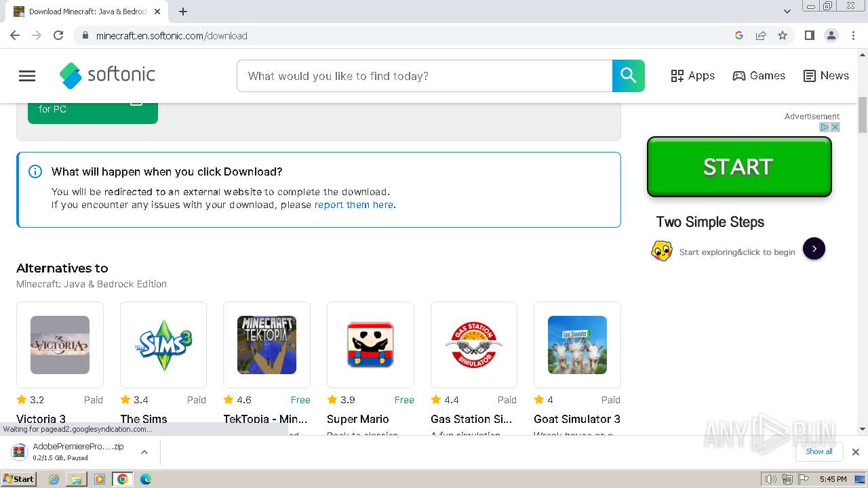The image size is (868, 488).
Task: Share this page icon in address bar
Action: coord(761,35)
